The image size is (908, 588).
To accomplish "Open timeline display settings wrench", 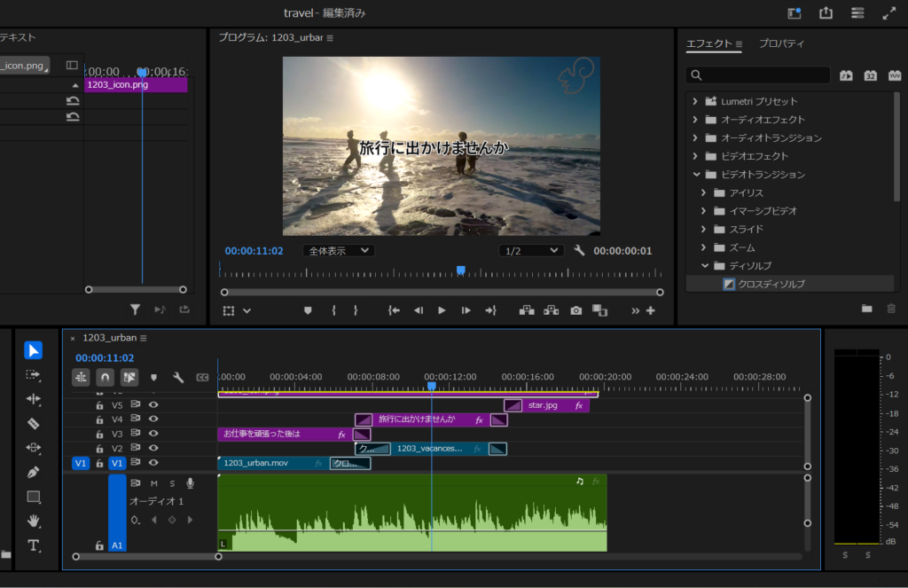I will (x=178, y=378).
